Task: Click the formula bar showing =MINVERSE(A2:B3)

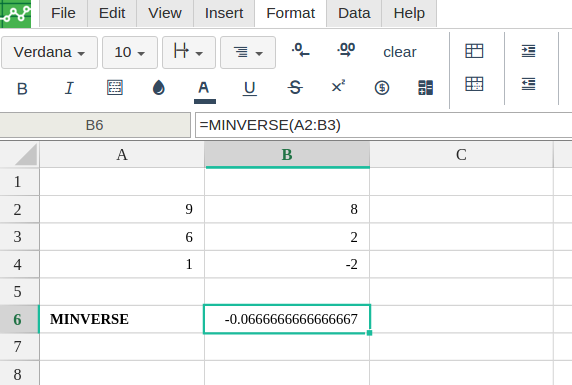Action: pyautogui.click(x=383, y=125)
